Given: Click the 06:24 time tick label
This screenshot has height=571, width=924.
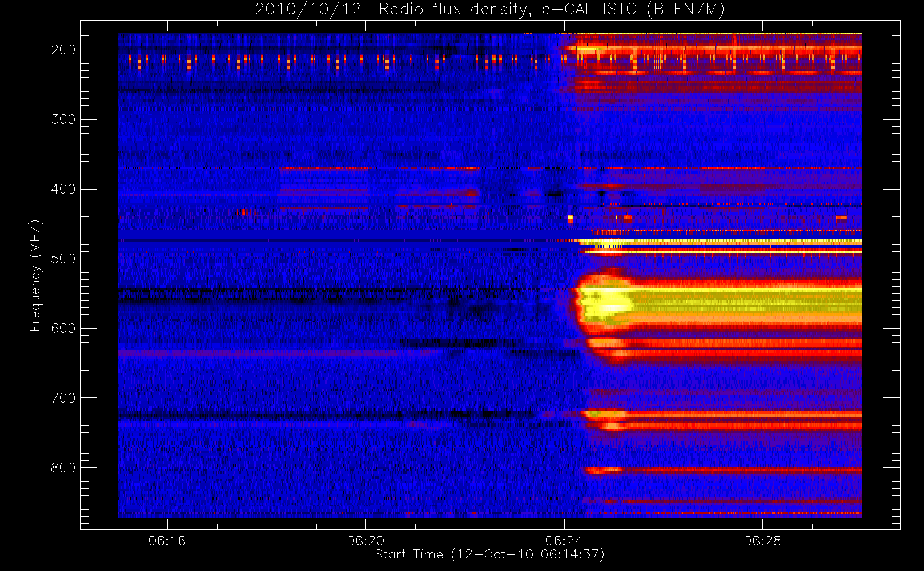Looking at the screenshot, I should 564,541.
